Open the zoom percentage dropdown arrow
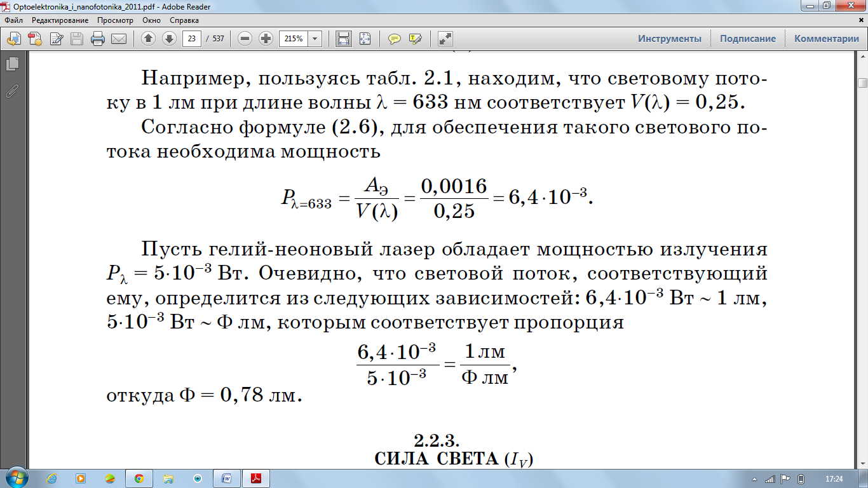 [x=315, y=39]
